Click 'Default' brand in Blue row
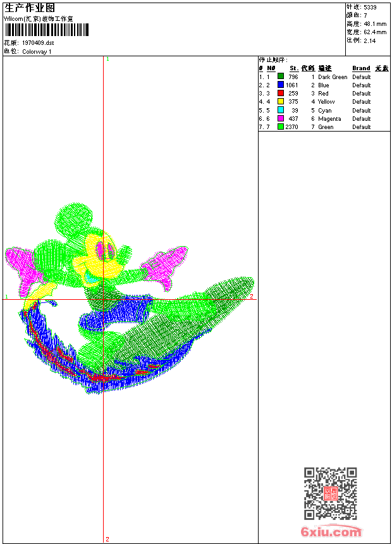392x544 pixels. [x=361, y=85]
